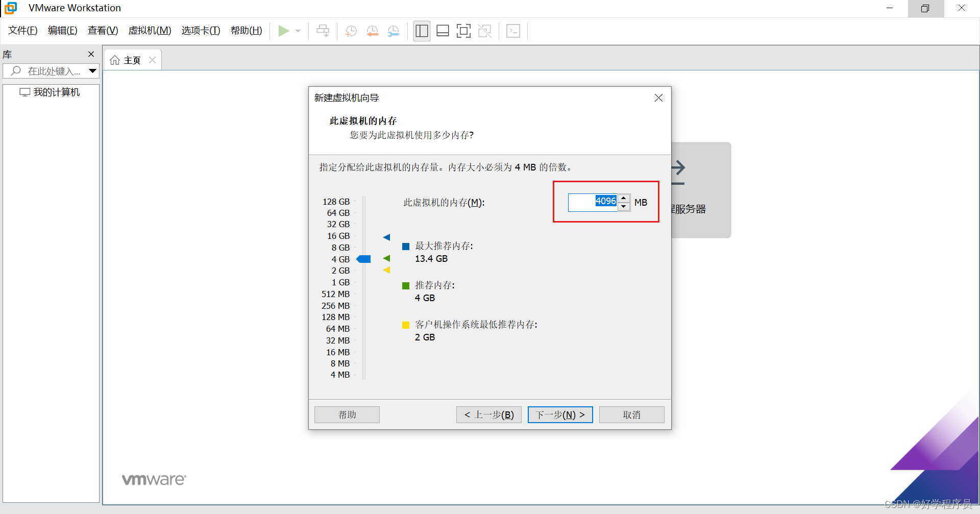Screen dimensions: 980x514
Task: Click the Take Snapshot toolbar icon
Action: click(351, 31)
